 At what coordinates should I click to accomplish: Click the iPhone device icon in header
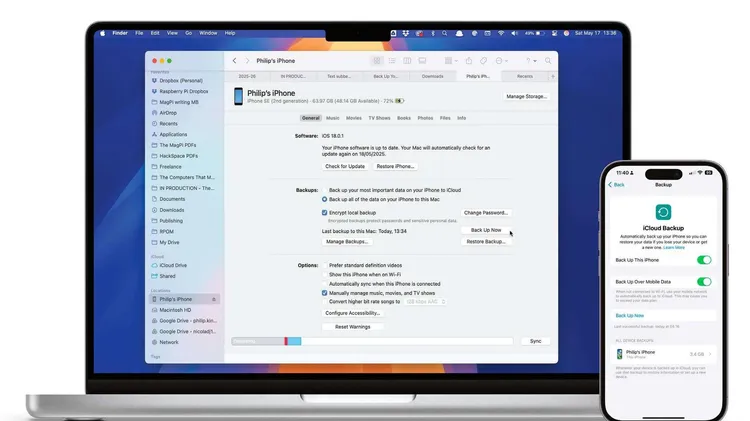[x=238, y=96]
